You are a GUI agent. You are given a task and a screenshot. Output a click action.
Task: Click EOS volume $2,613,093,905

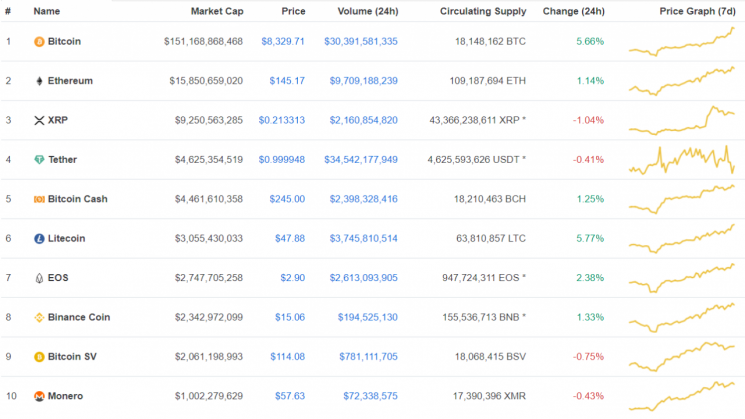364,278
